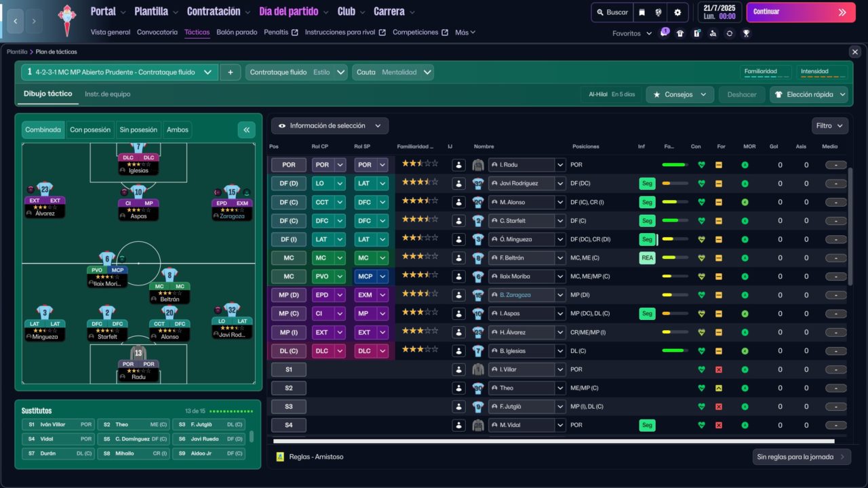Open the Instr. de equipo tab
The image size is (868, 488).
(107, 94)
